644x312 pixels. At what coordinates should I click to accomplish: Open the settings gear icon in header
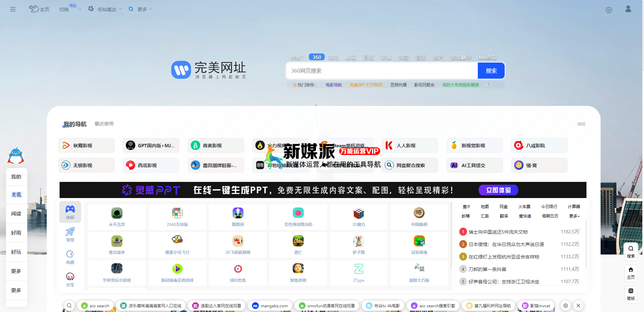click(609, 10)
